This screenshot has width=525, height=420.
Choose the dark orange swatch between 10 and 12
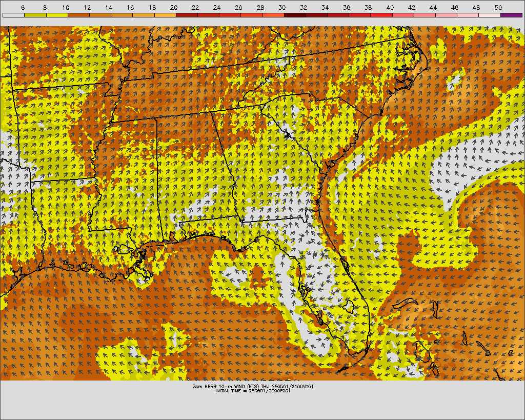point(78,15)
